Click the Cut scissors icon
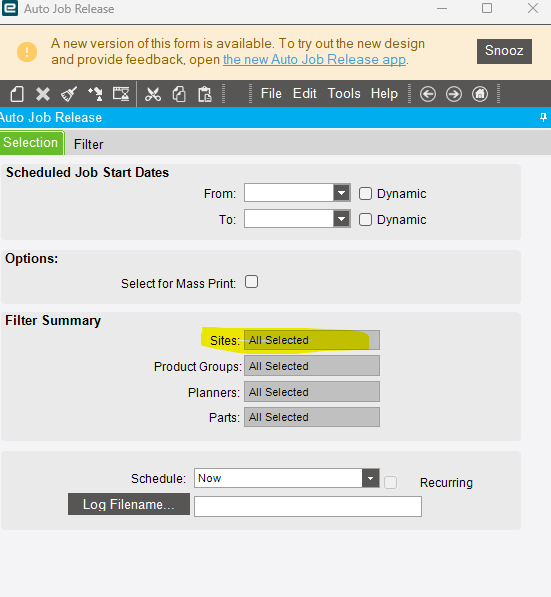The width and height of the screenshot is (551, 597). coord(153,94)
